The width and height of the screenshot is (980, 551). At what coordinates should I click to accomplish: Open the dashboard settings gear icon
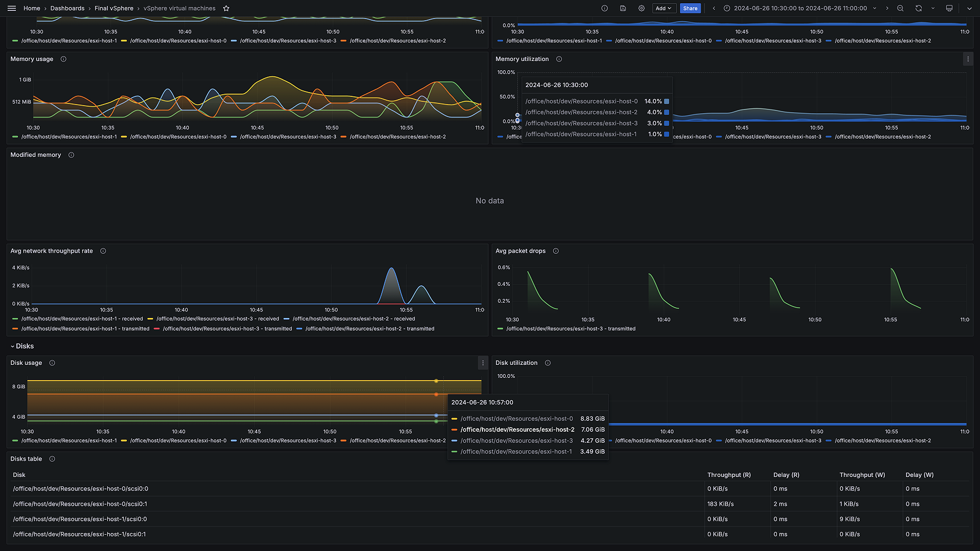tap(641, 8)
